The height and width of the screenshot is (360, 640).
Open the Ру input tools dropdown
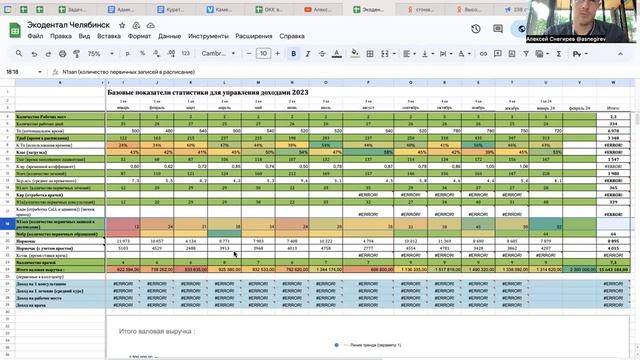[x=580, y=53]
